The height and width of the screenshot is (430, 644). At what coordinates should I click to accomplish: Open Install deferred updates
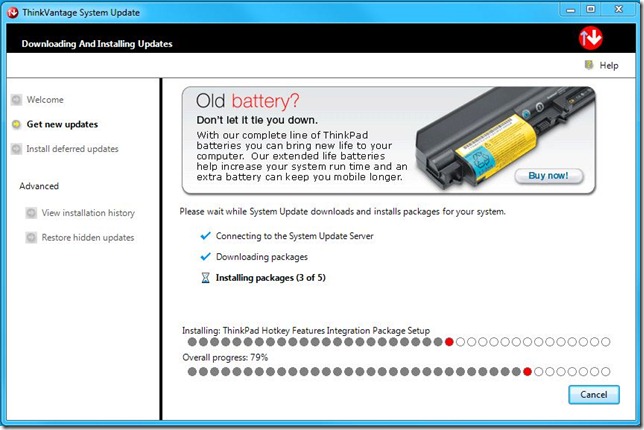coord(72,149)
